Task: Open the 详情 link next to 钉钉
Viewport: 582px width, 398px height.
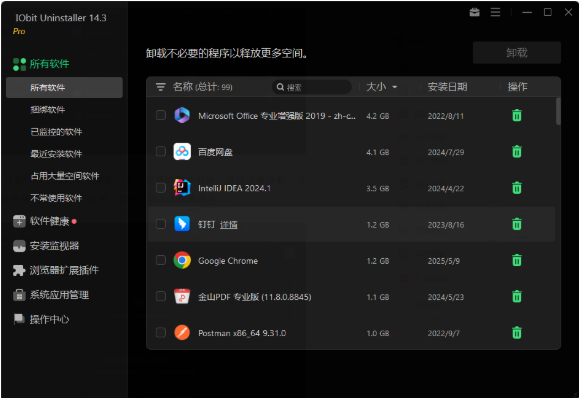Action: click(229, 225)
